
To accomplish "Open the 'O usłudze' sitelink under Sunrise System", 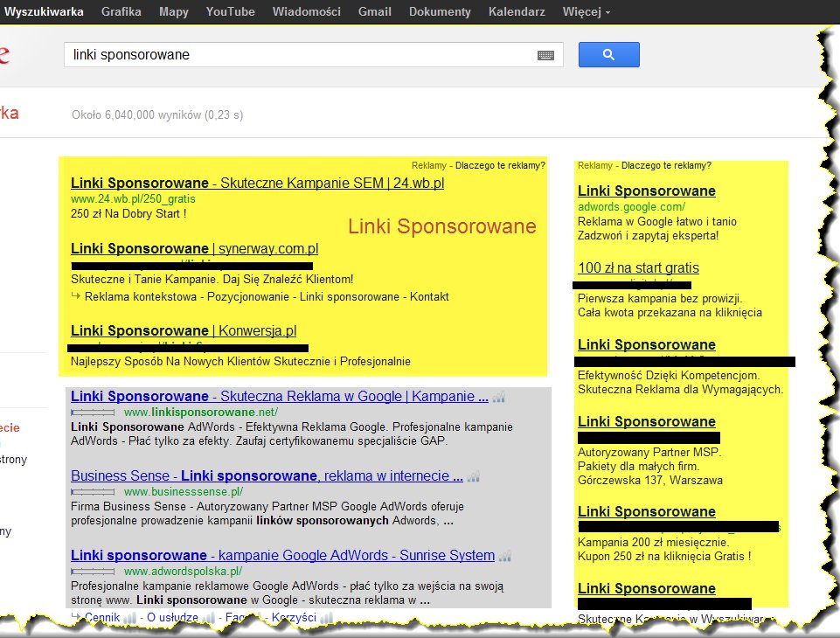I will 172,618.
